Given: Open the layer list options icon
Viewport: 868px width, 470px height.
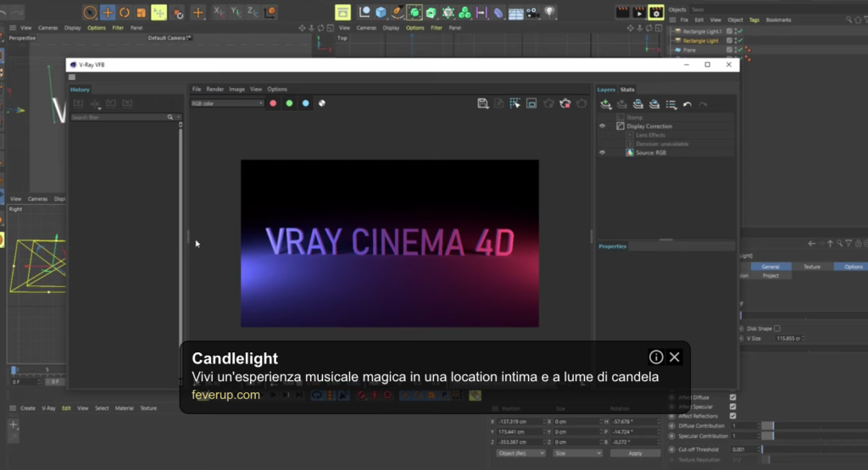Looking at the screenshot, I should click(671, 104).
